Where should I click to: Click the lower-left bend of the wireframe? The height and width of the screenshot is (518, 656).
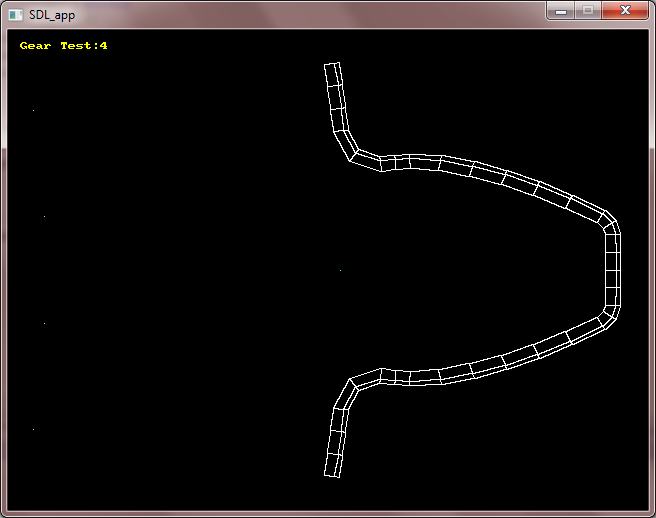(x=356, y=384)
